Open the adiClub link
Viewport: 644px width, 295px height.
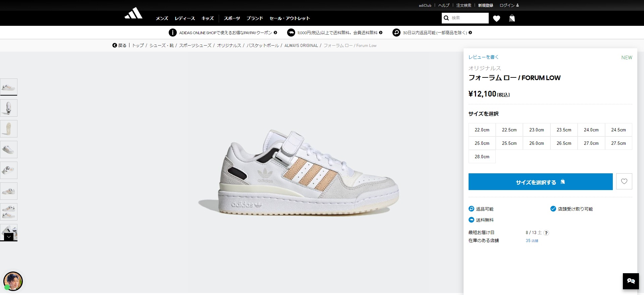pos(425,5)
